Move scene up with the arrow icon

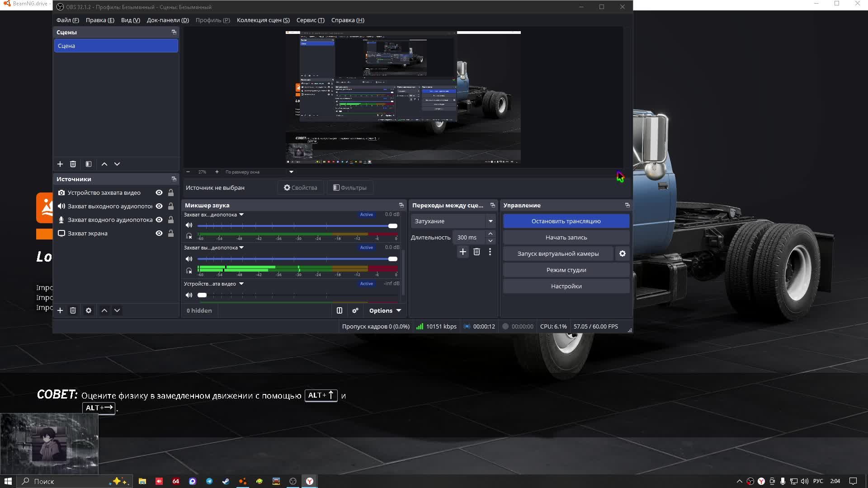[x=104, y=164]
